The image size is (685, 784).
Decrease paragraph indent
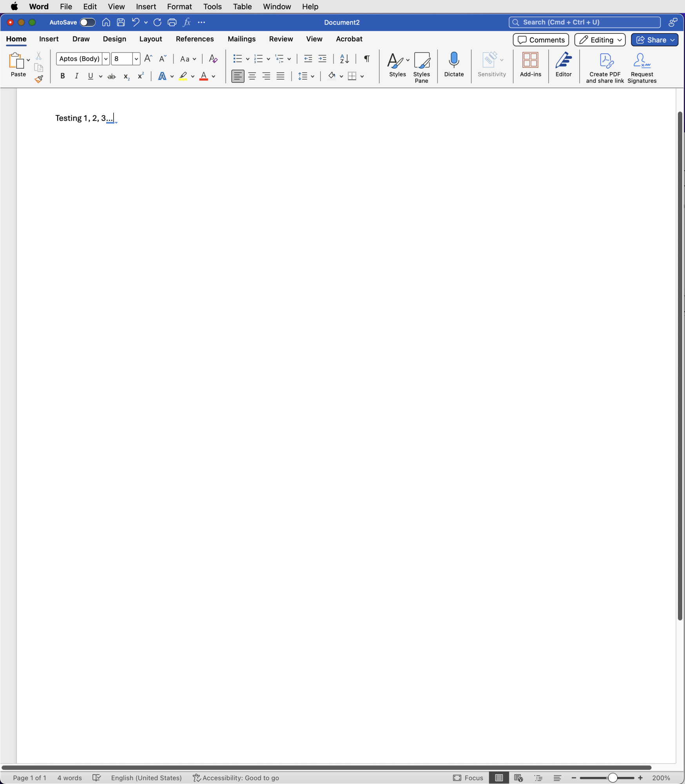pos(308,59)
